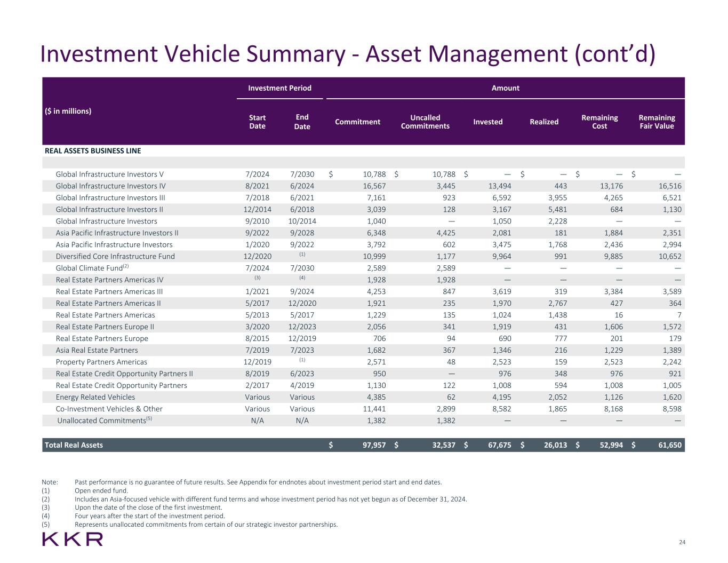The width and height of the screenshot is (728, 563).
Task: Click total realized value 26,013
Action: point(556,445)
